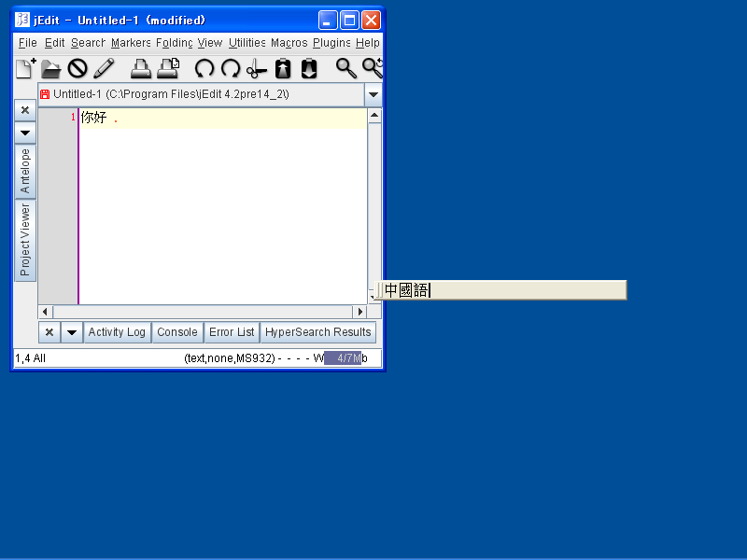The width and height of the screenshot is (747, 560).
Task: Click the Save pencil icon
Action: point(104,68)
